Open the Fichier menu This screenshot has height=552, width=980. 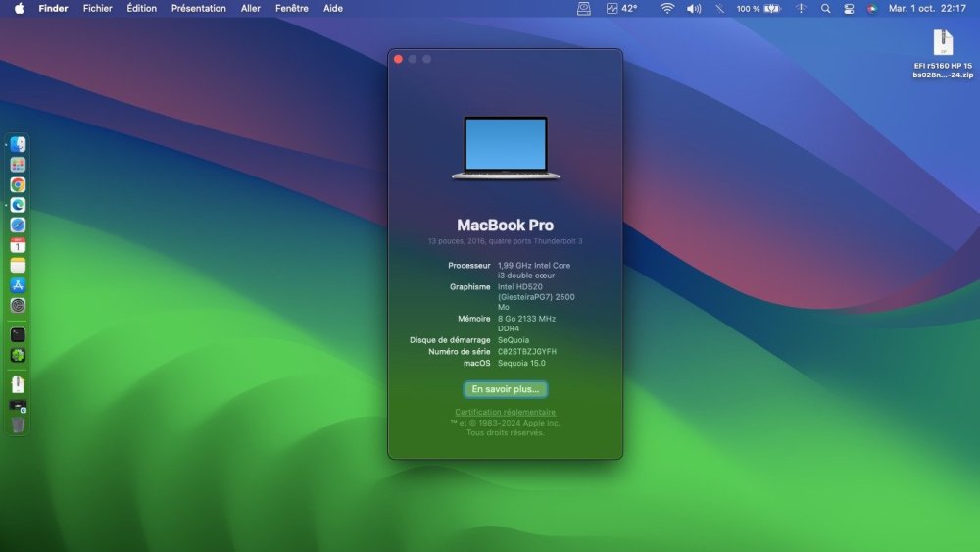tap(97, 8)
